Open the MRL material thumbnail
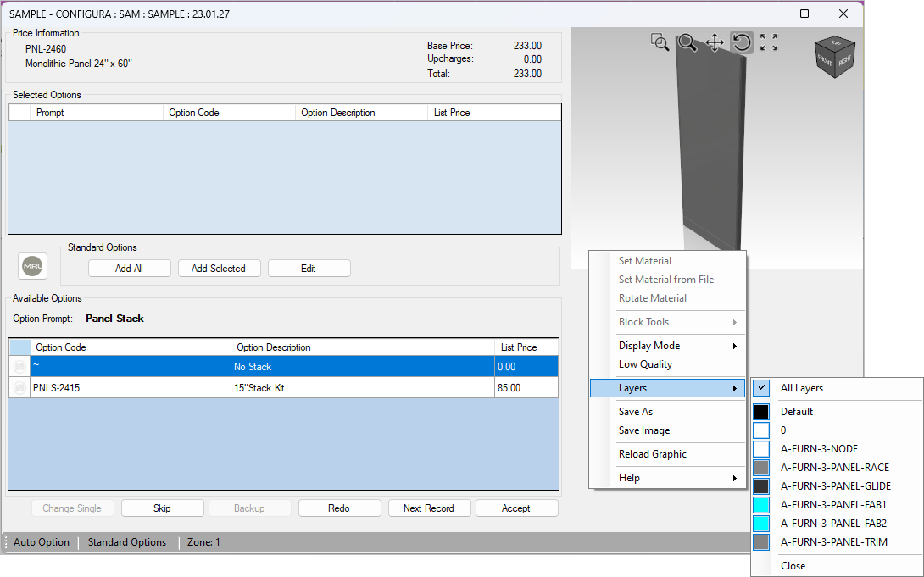The width and height of the screenshot is (924, 577). [x=32, y=265]
